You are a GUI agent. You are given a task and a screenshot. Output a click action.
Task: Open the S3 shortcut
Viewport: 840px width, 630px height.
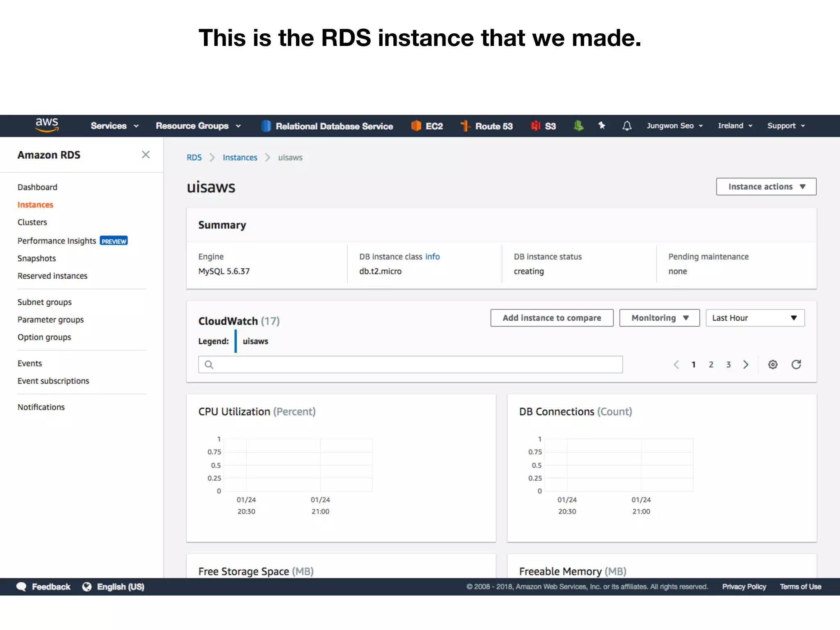tap(543, 126)
